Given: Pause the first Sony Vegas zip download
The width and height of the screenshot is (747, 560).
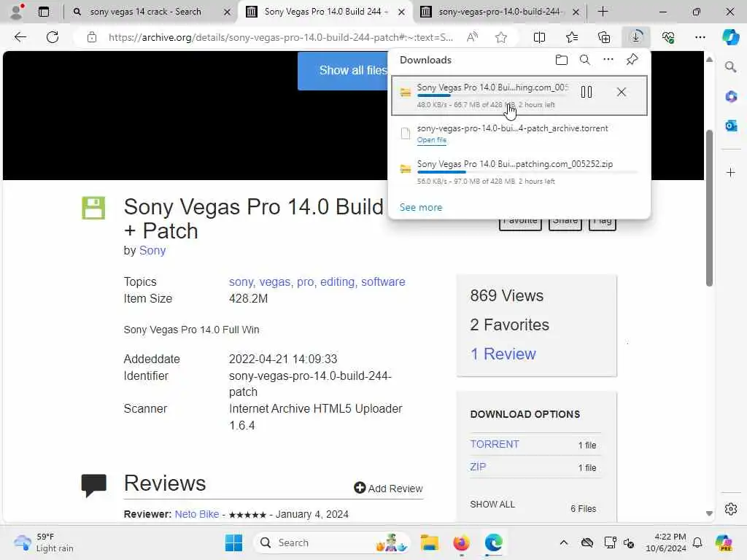Looking at the screenshot, I should pyautogui.click(x=587, y=92).
